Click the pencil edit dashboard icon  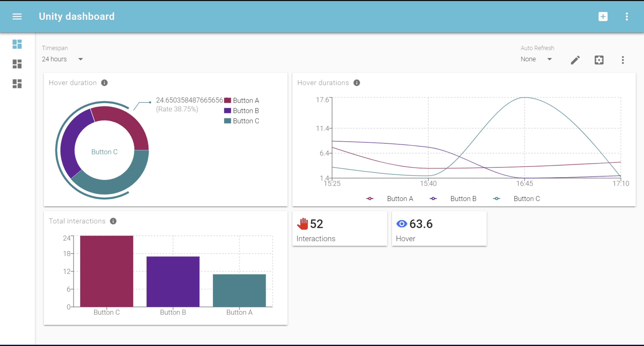click(x=575, y=60)
